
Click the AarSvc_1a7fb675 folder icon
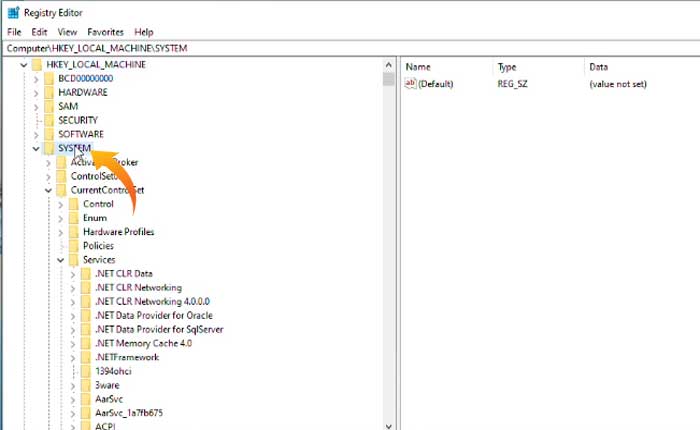coord(86,413)
